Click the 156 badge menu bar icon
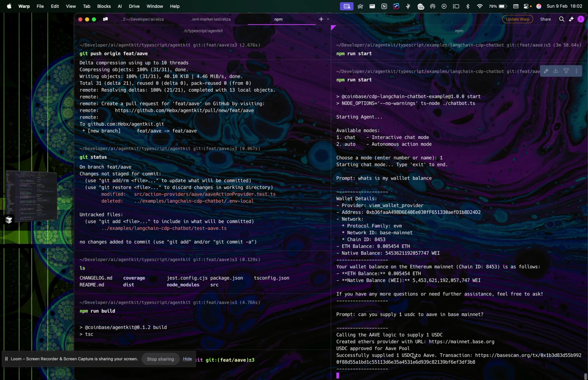The width and height of the screenshot is (588, 380). [420, 6]
